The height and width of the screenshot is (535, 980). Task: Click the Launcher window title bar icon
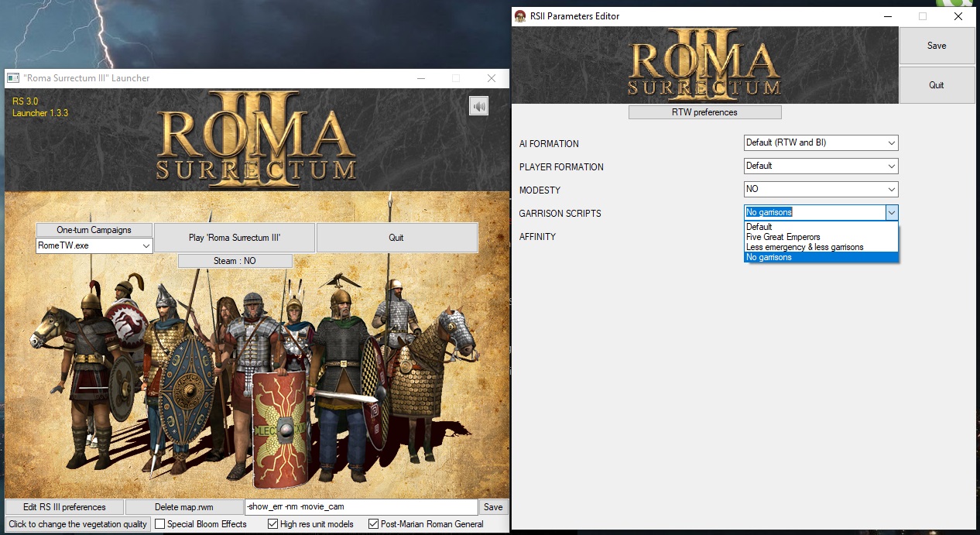[13, 78]
